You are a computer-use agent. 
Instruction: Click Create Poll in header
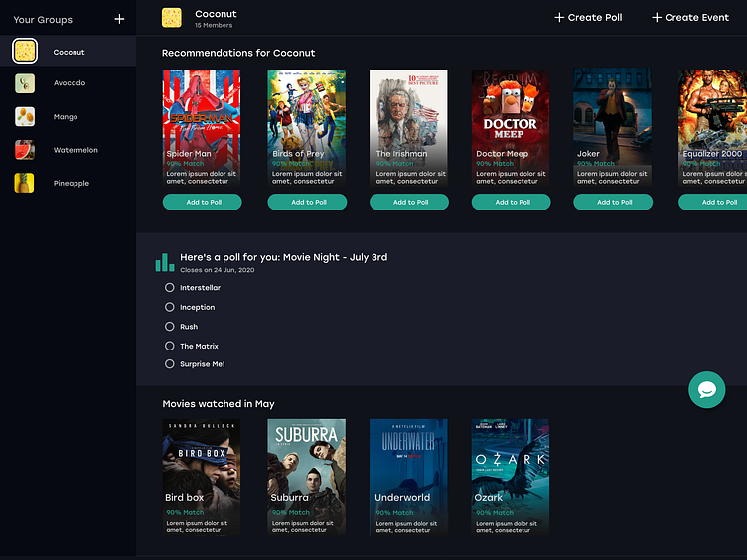tap(588, 18)
